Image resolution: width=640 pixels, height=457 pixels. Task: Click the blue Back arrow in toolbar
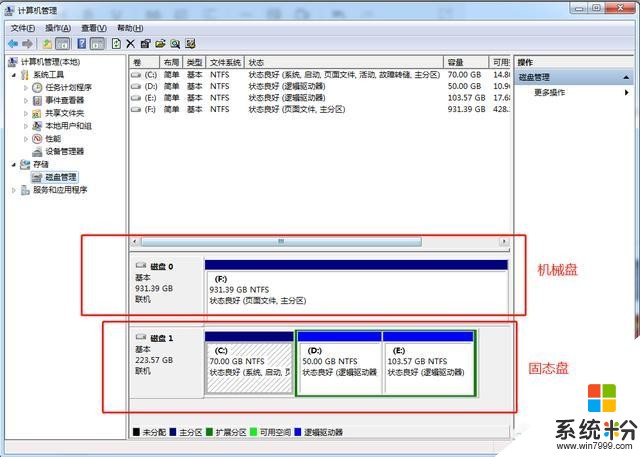(13, 43)
